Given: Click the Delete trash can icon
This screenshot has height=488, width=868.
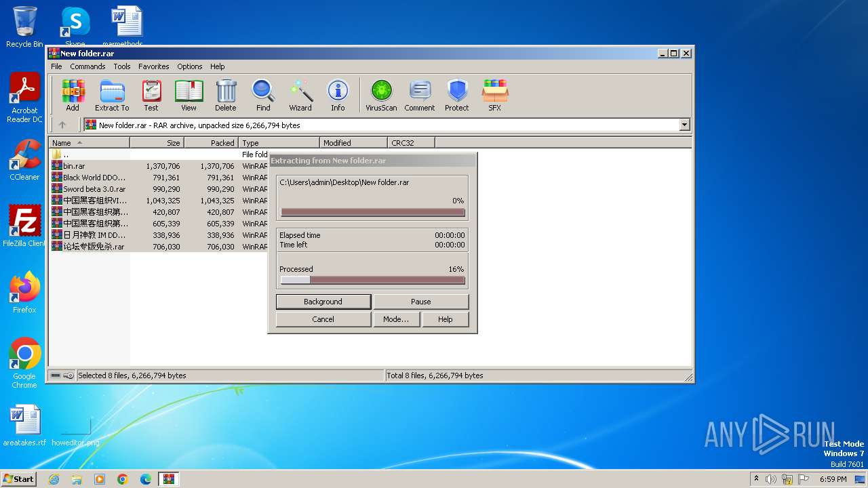Looking at the screenshot, I should pyautogui.click(x=226, y=95).
